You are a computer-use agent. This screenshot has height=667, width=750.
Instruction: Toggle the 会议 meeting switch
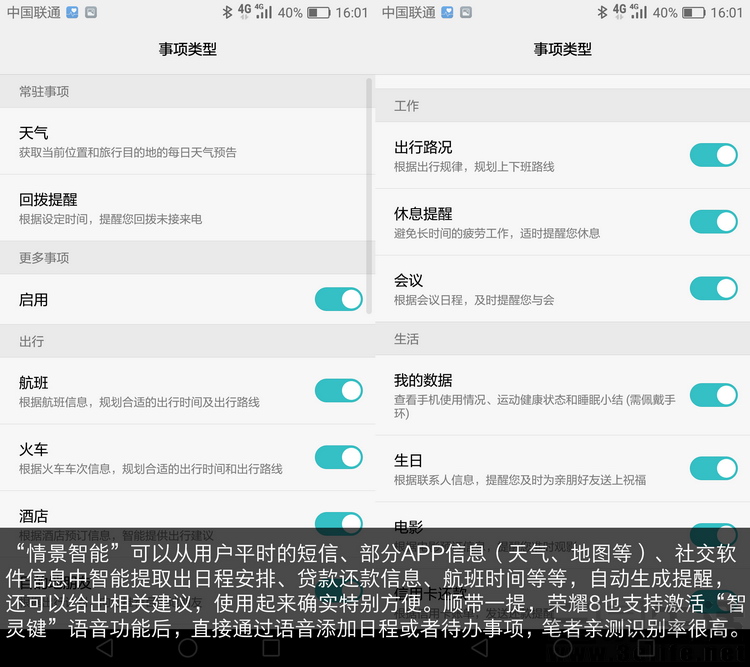(714, 288)
